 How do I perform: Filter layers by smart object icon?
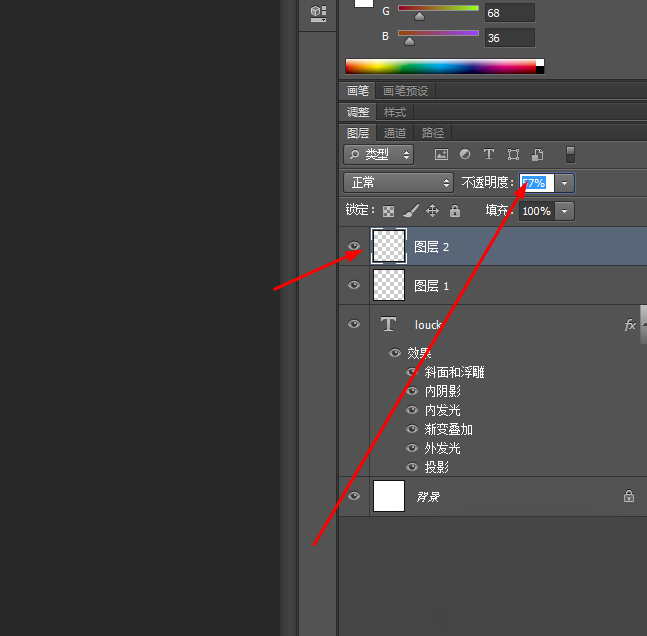pyautogui.click(x=537, y=155)
